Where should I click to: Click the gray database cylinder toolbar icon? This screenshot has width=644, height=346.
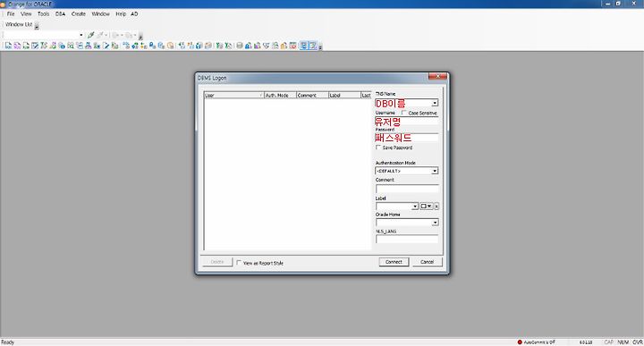[x=240, y=46]
